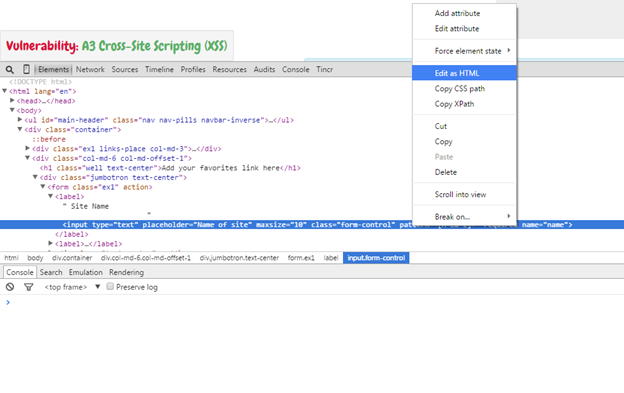Select the closing /label tag row
624x393 pixels.
click(72, 234)
